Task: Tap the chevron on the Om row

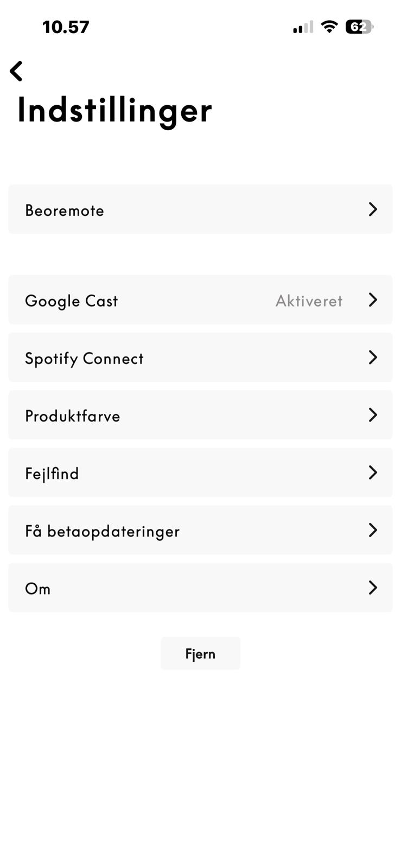Action: [373, 588]
